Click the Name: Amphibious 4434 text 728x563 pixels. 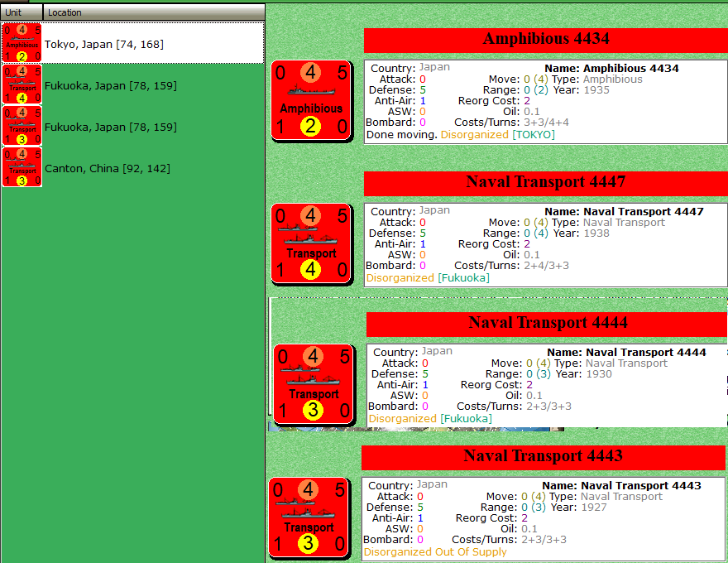611,68
